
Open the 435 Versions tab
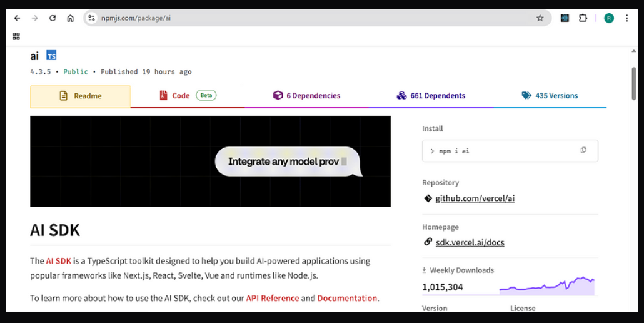click(550, 96)
